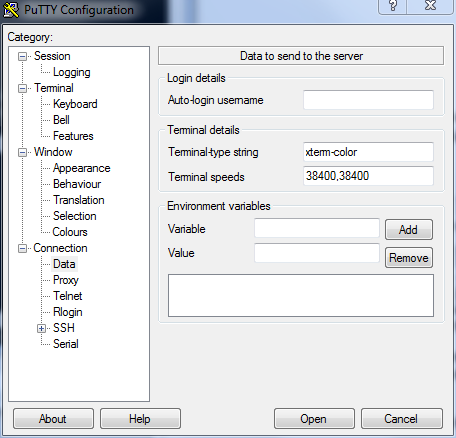Open the Telnet category
Screen dimensions: 456x438
point(68,296)
